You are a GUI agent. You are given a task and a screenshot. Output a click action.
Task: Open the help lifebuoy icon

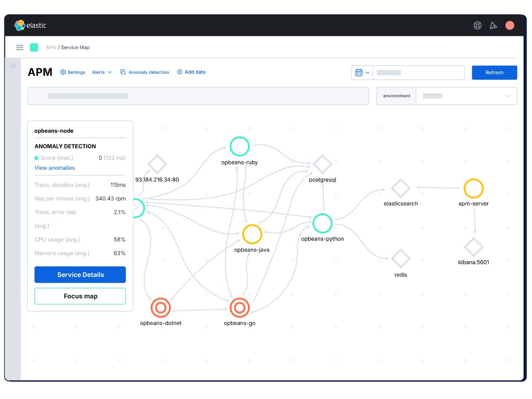click(x=477, y=25)
